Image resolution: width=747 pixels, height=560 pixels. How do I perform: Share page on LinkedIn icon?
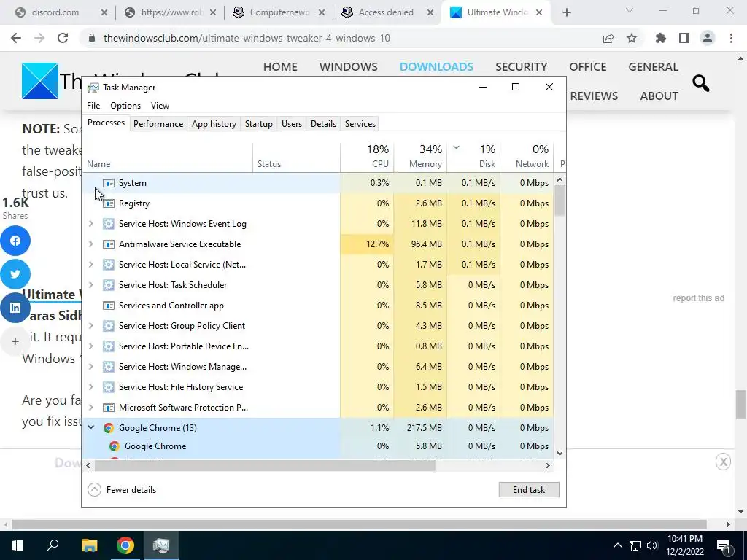pyautogui.click(x=15, y=308)
